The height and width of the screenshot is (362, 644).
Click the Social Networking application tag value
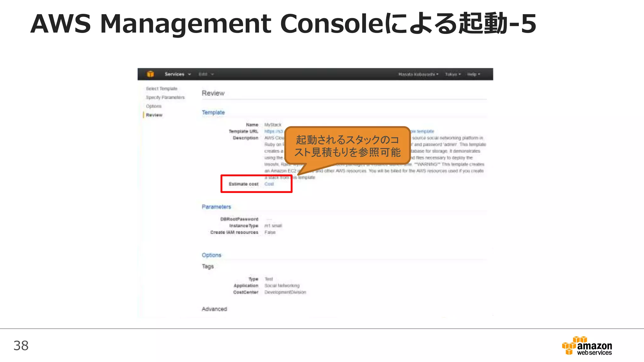pos(282,286)
